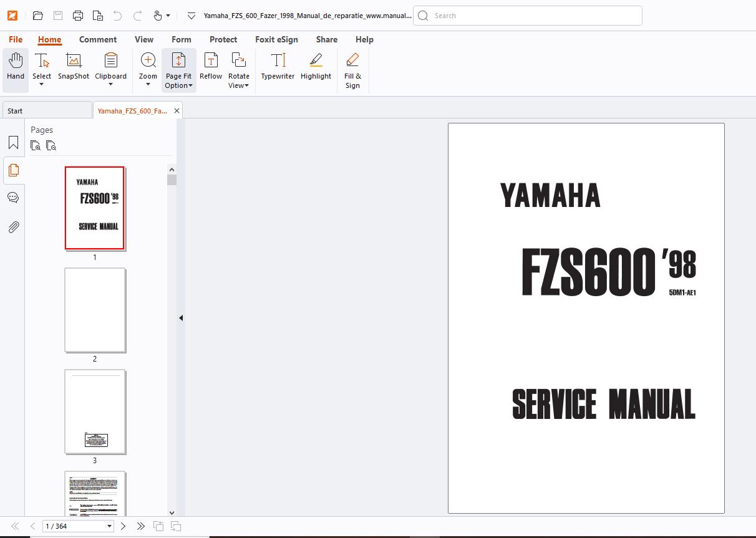Screen dimensions: 756x538
Task: Open the Share ribbon tab
Action: click(x=327, y=39)
